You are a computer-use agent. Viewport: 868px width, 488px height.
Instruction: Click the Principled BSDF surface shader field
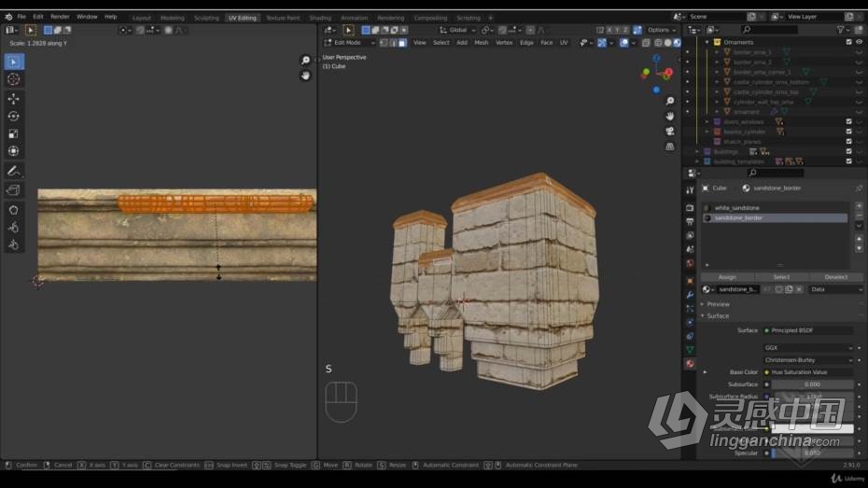[x=808, y=331]
